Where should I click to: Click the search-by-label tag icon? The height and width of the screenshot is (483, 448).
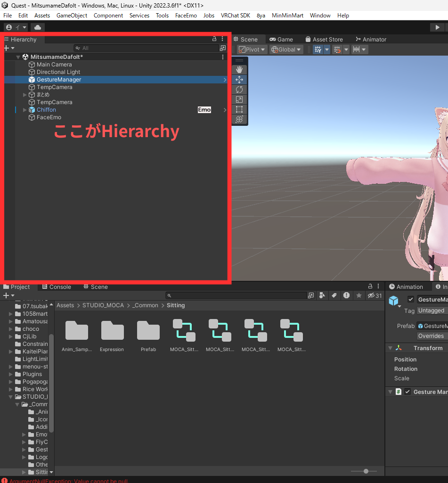click(x=334, y=295)
